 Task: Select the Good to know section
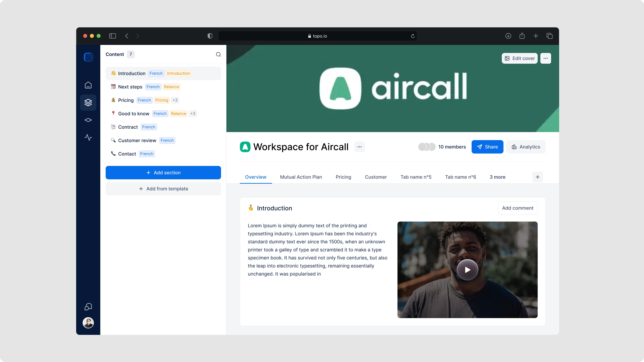coord(163,113)
